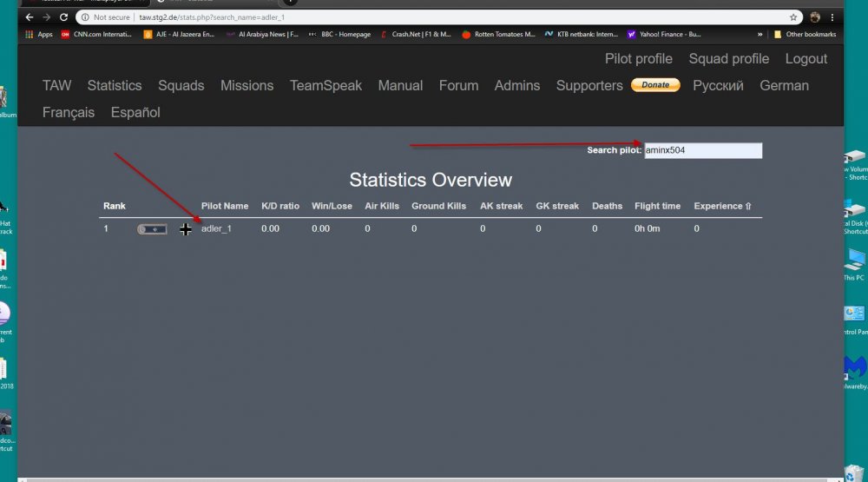868x482 pixels.
Task: Open the Chrome profile avatar
Action: click(x=815, y=17)
